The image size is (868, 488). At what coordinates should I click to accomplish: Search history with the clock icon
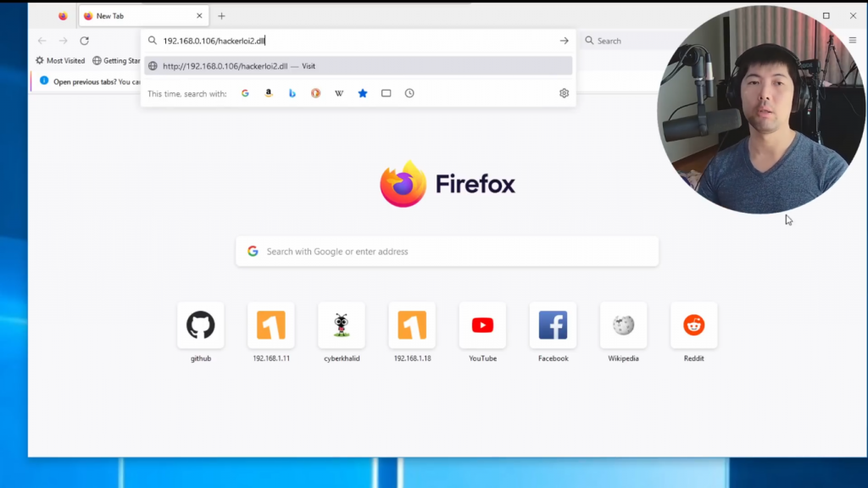[409, 93]
